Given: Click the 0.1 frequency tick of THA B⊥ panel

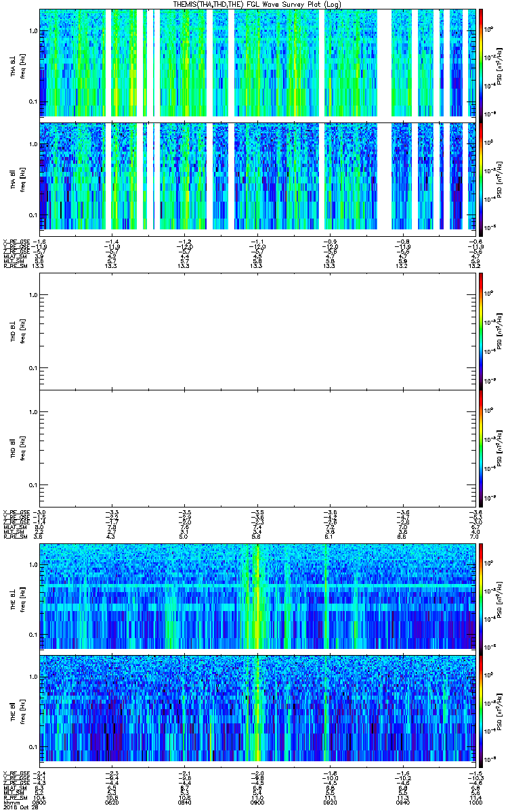Looking at the screenshot, I should [33, 102].
